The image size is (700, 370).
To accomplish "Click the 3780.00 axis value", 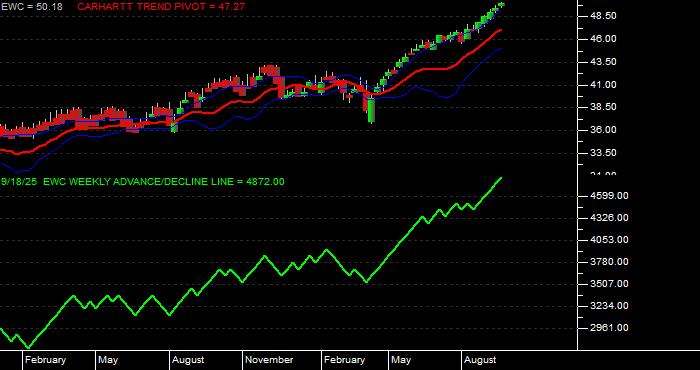I will tap(609, 262).
